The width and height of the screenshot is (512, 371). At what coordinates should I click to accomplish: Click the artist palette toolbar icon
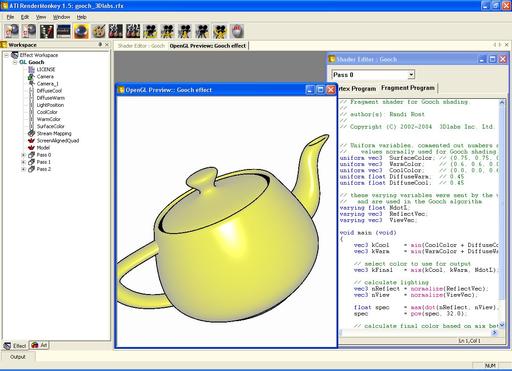pos(98,31)
